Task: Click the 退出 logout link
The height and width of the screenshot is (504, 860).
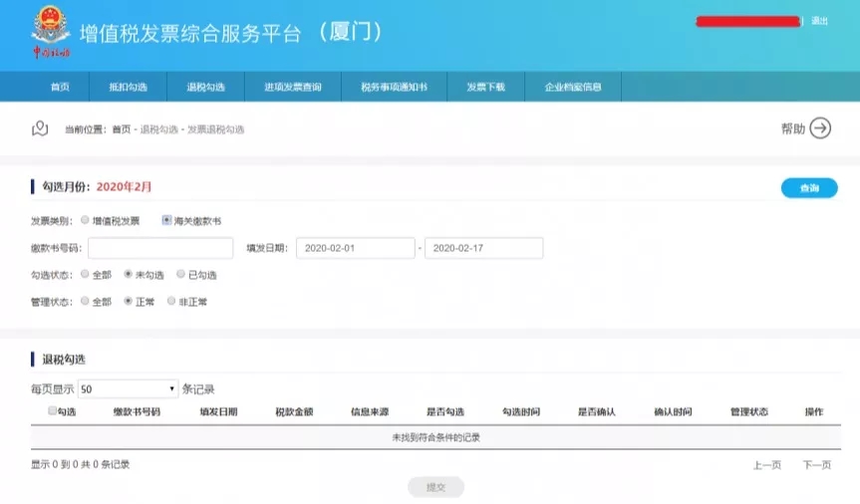Action: (819, 21)
